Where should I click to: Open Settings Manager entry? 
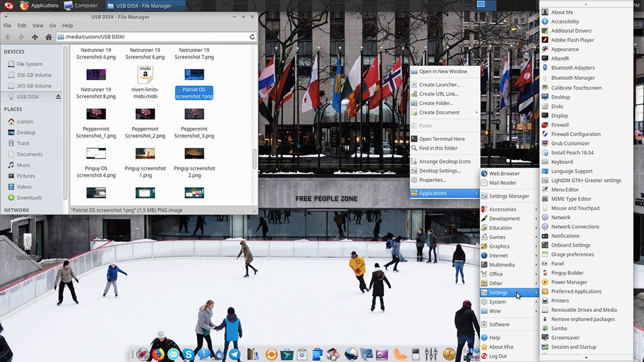(509, 196)
